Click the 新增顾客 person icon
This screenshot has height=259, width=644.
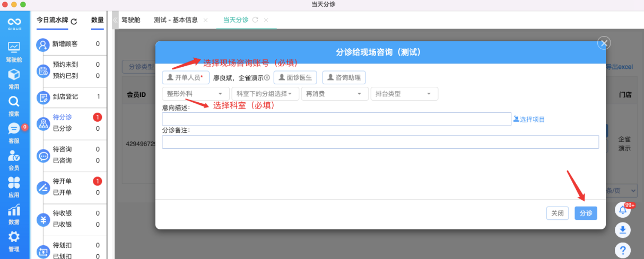pyautogui.click(x=42, y=44)
